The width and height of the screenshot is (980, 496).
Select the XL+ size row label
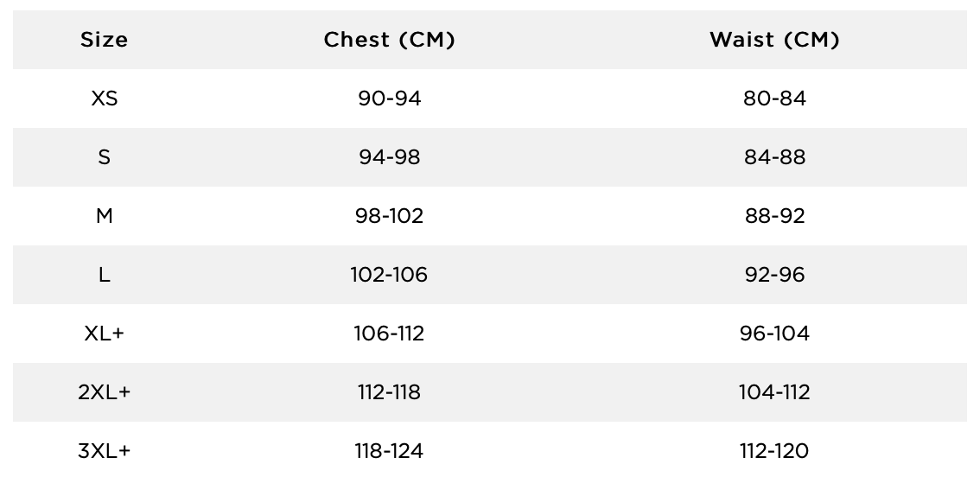pyautogui.click(x=104, y=334)
